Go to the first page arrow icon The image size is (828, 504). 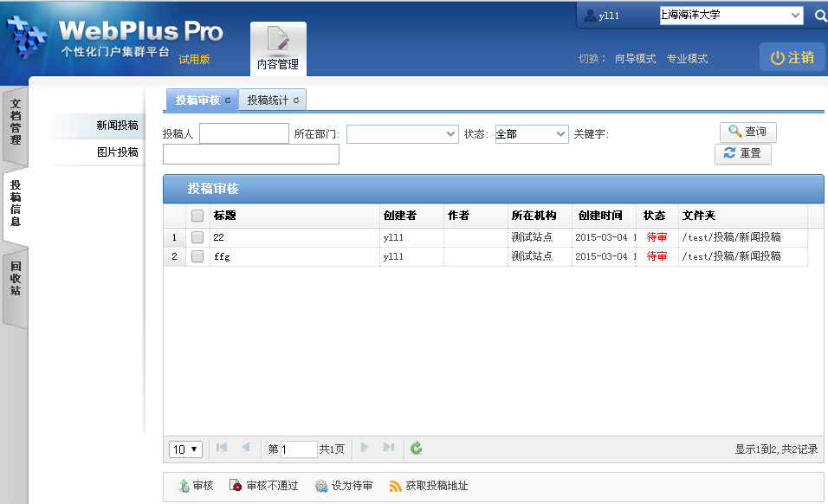pyautogui.click(x=222, y=448)
